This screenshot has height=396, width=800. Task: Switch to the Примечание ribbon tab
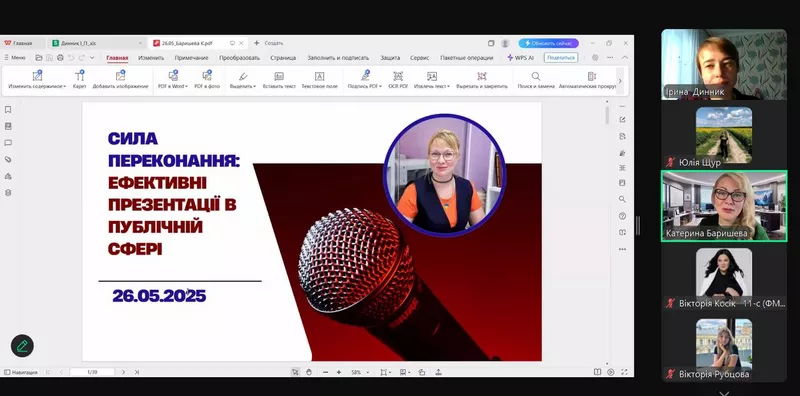[191, 58]
